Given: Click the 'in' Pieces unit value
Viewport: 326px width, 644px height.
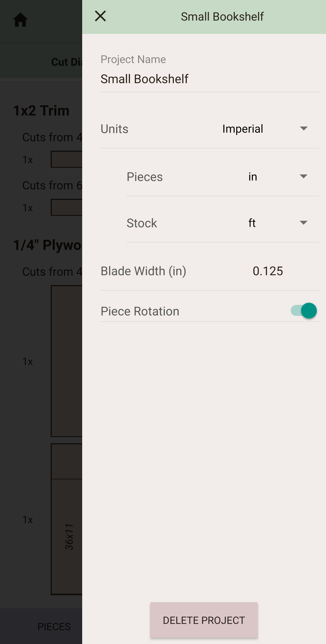Looking at the screenshot, I should pyautogui.click(x=253, y=177).
